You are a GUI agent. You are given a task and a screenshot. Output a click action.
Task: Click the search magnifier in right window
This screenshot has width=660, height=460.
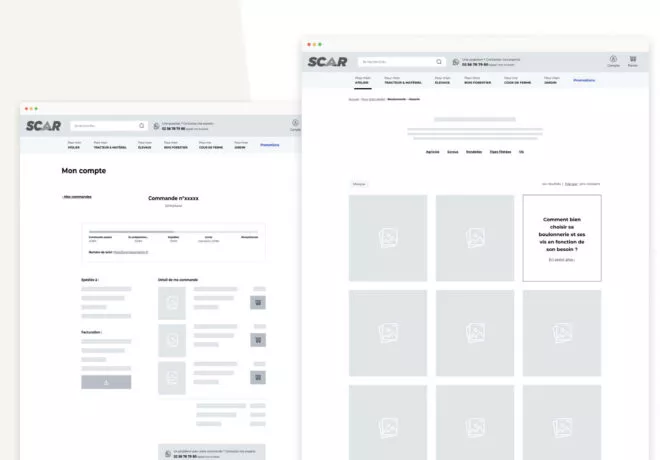click(x=438, y=62)
